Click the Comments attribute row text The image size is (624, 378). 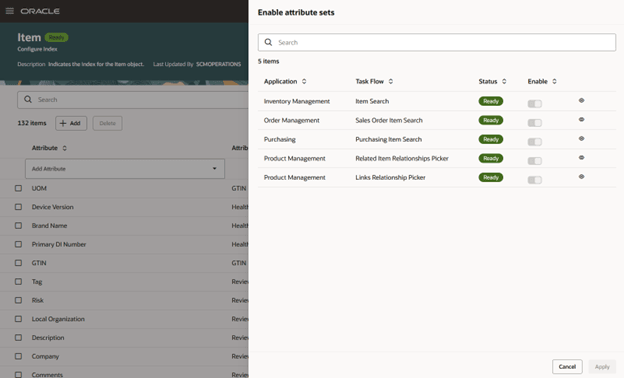click(x=47, y=375)
